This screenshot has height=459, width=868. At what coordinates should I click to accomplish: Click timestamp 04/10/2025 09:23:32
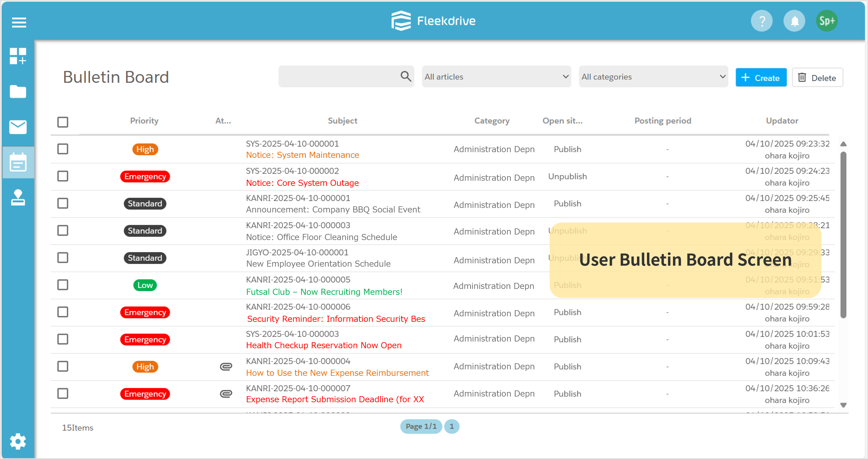coord(787,144)
